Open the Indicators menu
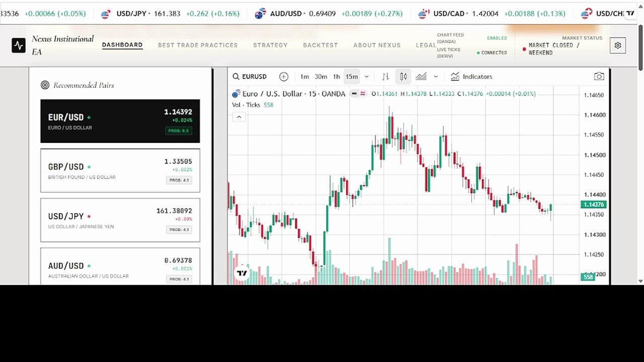Viewport: 644px width, 362px height. tap(471, 76)
